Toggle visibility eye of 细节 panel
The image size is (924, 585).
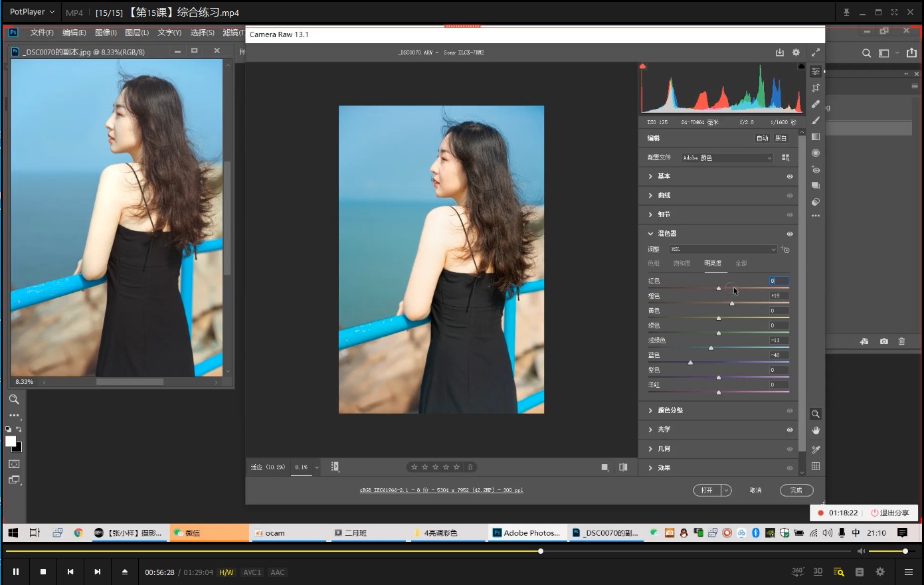pyautogui.click(x=790, y=215)
